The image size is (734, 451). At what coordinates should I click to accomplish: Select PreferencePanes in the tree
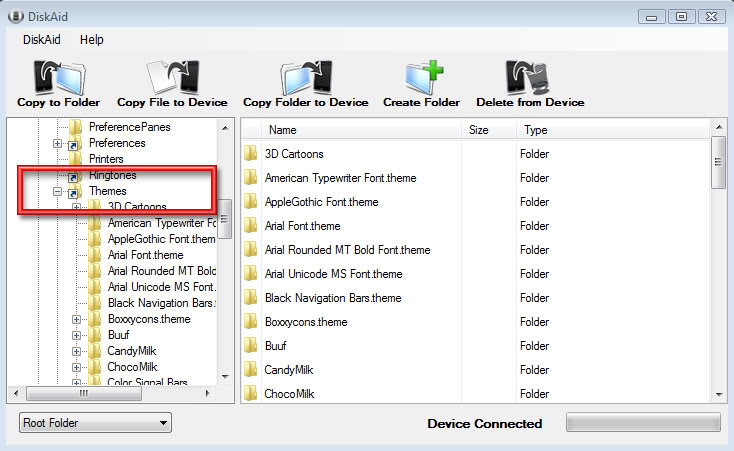coord(130,127)
